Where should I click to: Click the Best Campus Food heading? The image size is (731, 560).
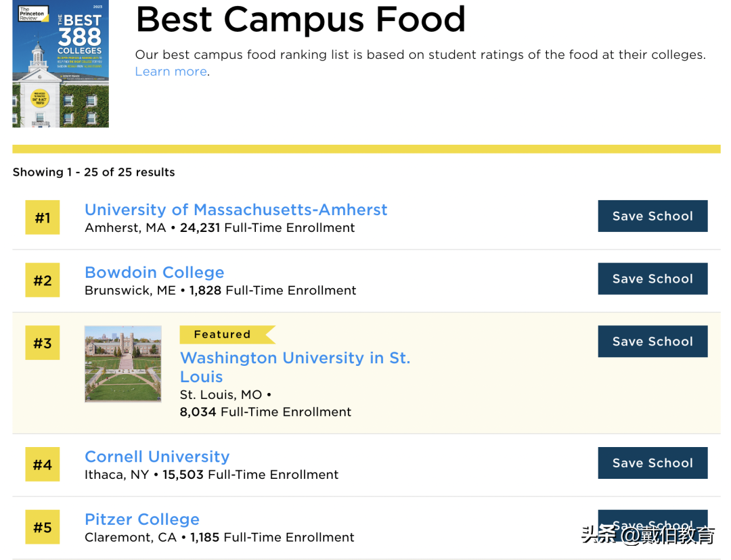(x=301, y=20)
